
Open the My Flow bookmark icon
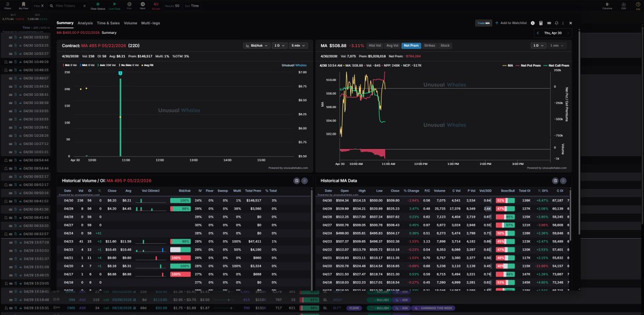tap(24, 4)
